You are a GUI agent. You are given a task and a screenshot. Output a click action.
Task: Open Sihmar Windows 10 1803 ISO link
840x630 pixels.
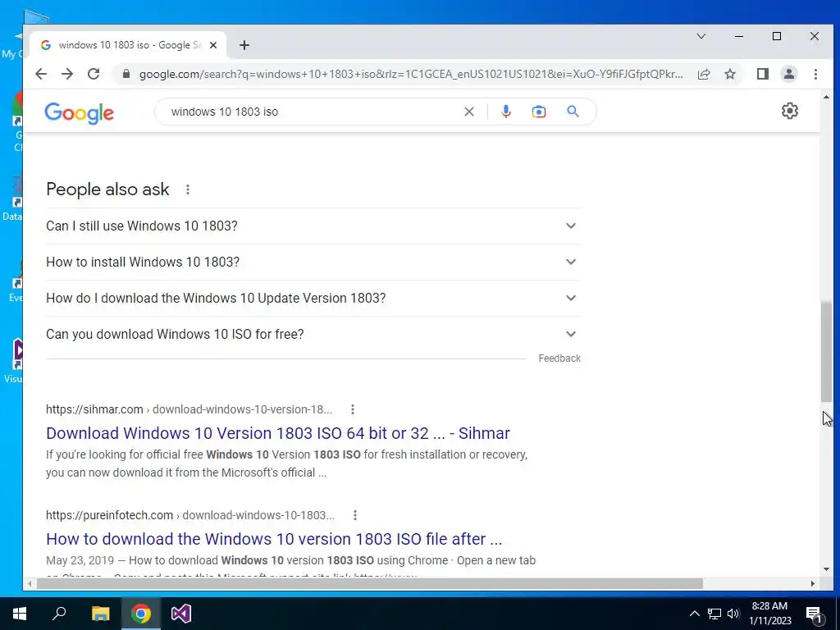[x=278, y=433]
